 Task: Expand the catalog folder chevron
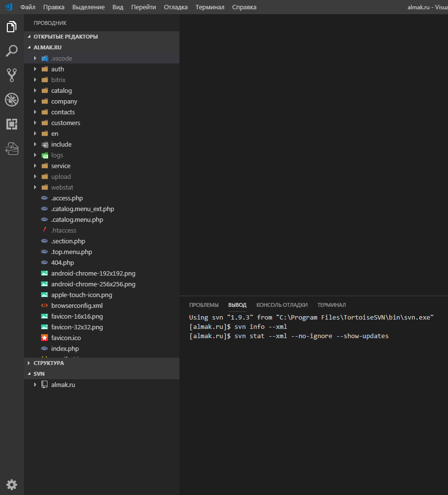click(35, 90)
